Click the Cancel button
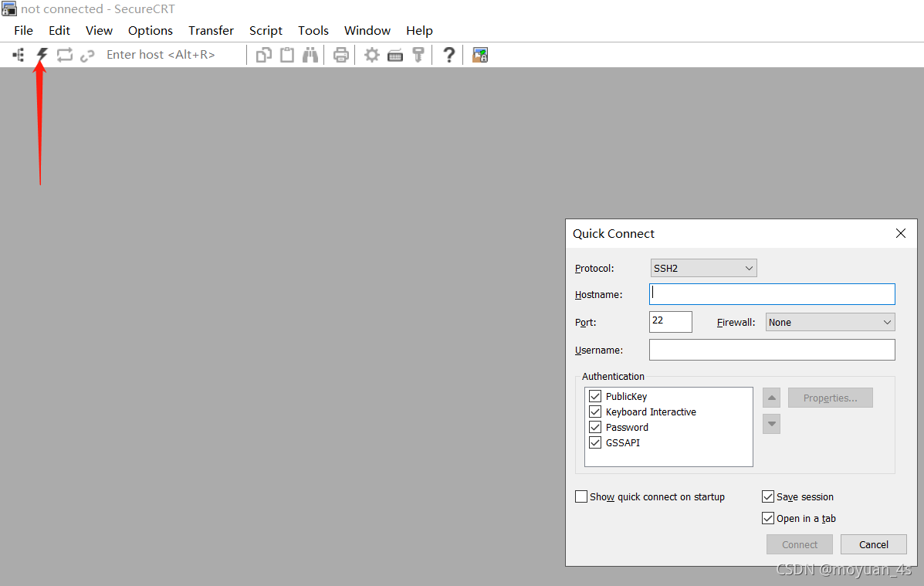This screenshot has height=586, width=924. point(873,545)
